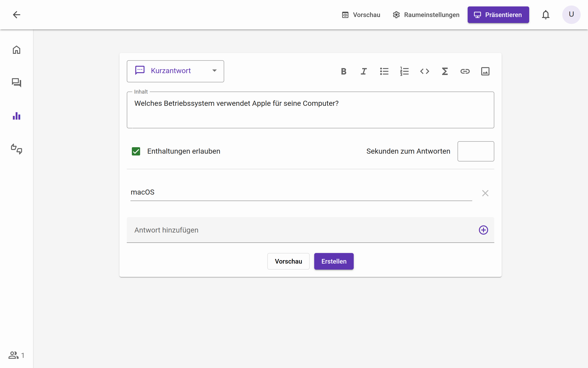This screenshot has width=588, height=368.
Task: Insert a bulleted list
Action: click(384, 71)
